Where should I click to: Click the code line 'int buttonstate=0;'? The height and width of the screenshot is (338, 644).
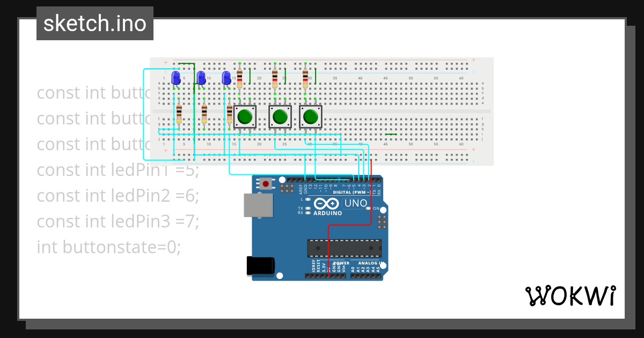pyautogui.click(x=109, y=247)
